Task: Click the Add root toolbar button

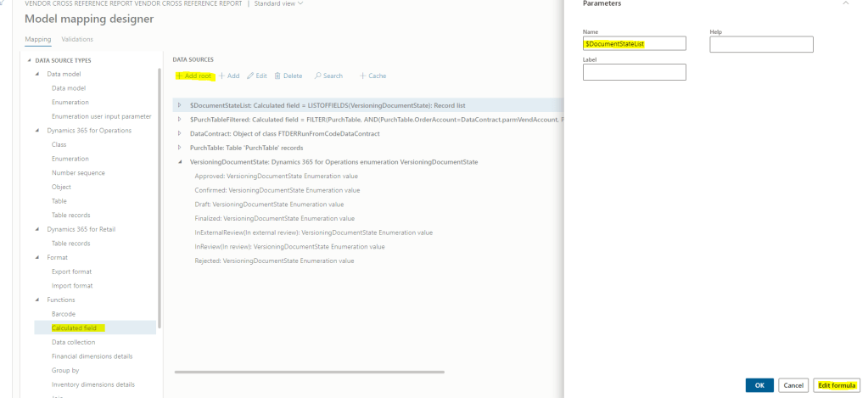Action: pos(193,76)
